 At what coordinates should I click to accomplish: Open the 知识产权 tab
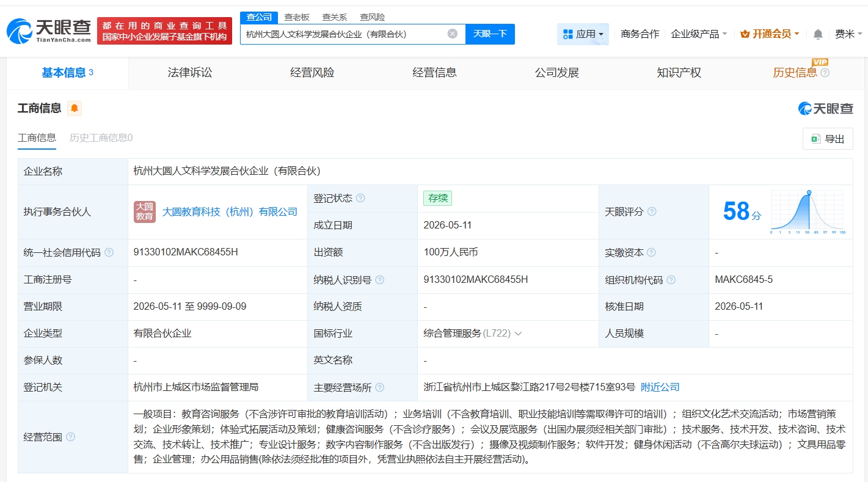[x=679, y=73]
